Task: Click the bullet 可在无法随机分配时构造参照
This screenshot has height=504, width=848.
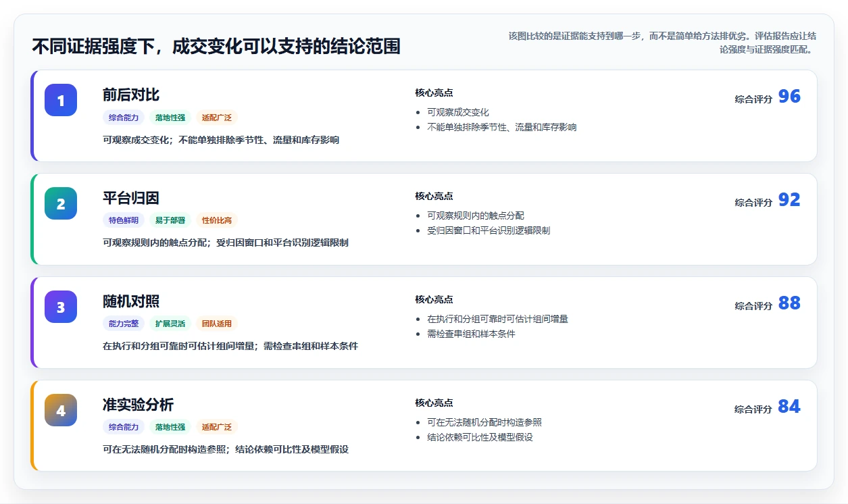Action: (484, 422)
